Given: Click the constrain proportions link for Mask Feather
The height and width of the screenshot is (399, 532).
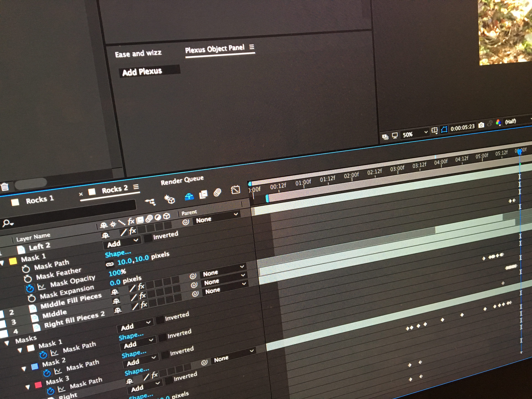Looking at the screenshot, I should coord(110,264).
